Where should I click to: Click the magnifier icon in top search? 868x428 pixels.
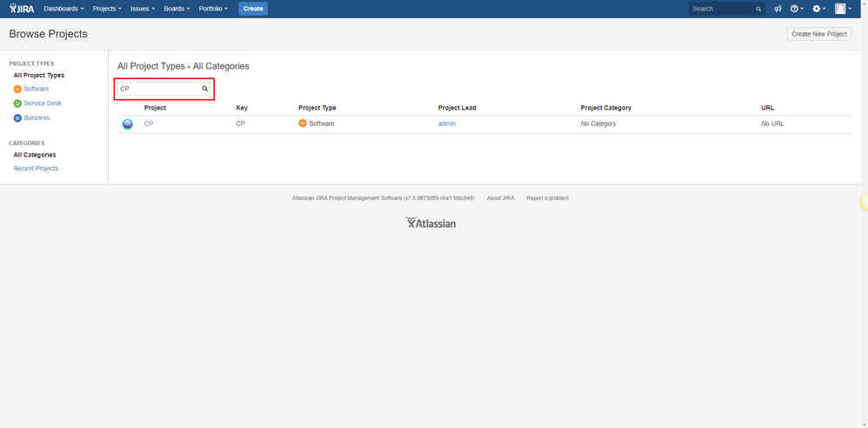[758, 9]
